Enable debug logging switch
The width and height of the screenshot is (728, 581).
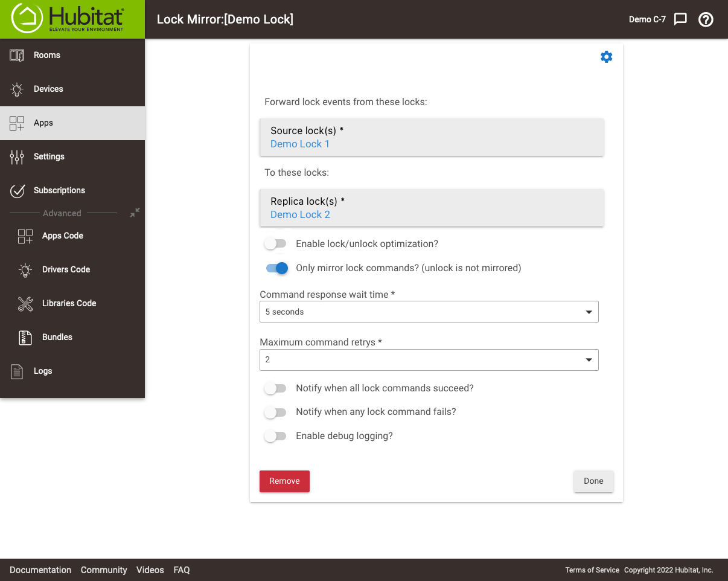(x=276, y=436)
